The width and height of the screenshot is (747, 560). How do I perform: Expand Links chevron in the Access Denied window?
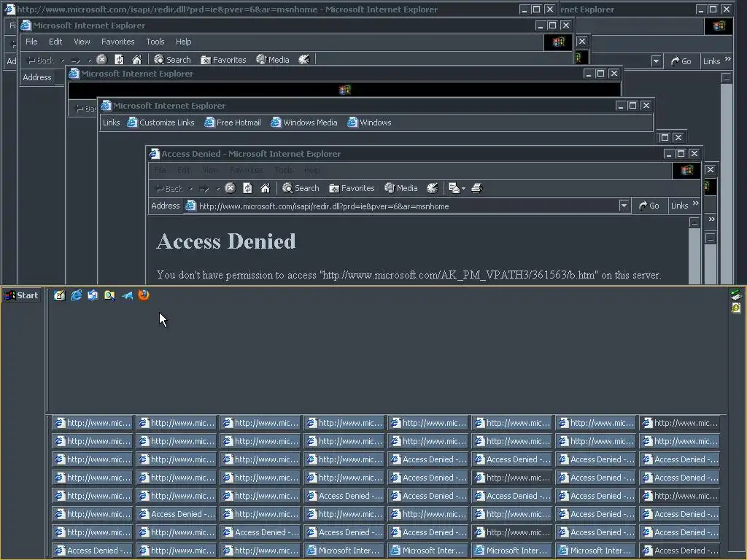tap(695, 203)
